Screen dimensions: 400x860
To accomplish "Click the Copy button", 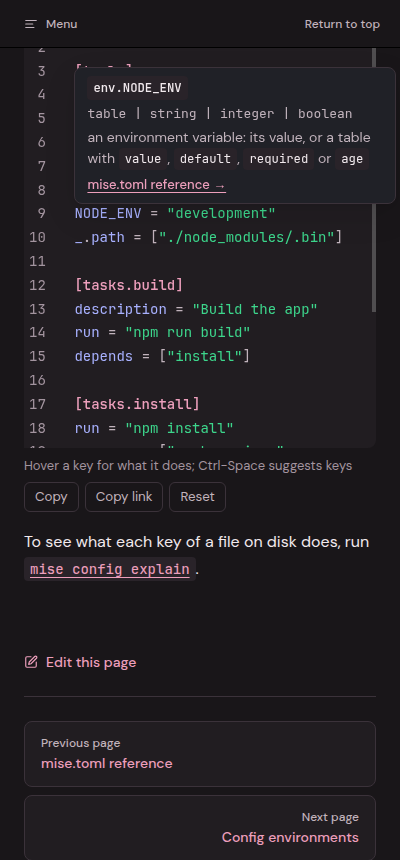I will 51,497.
